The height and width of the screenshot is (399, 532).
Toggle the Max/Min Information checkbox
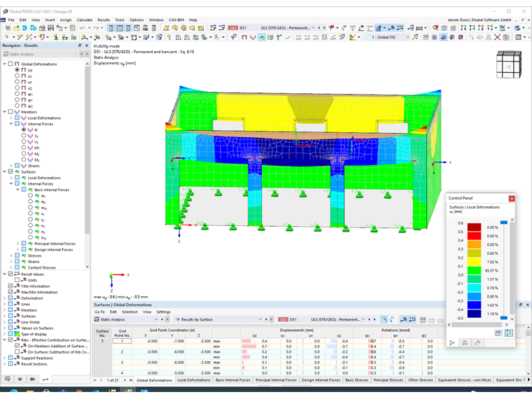pos(10,292)
